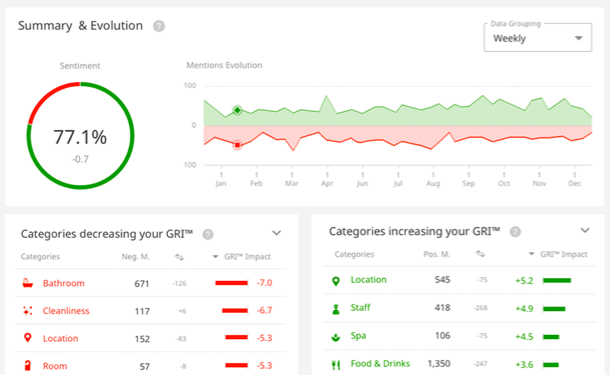This screenshot has width=610, height=375.
Task: Sort increasing table by GRI Impact column
Action: click(x=559, y=254)
